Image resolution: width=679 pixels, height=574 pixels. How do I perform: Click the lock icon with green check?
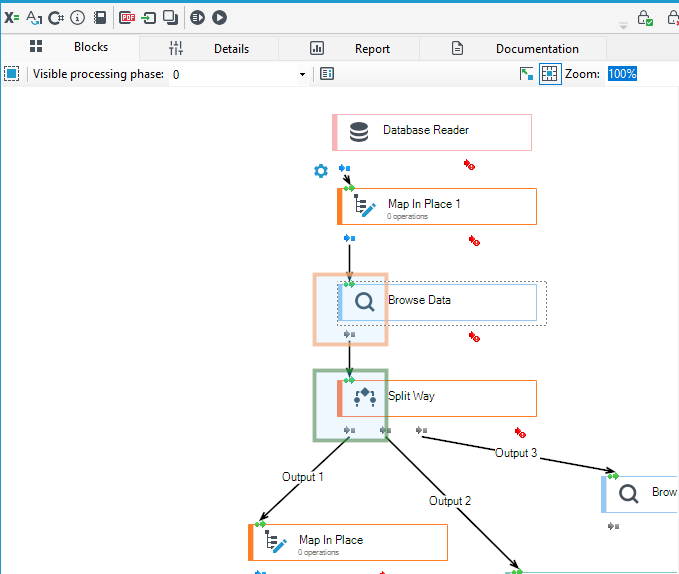pyautogui.click(x=645, y=18)
